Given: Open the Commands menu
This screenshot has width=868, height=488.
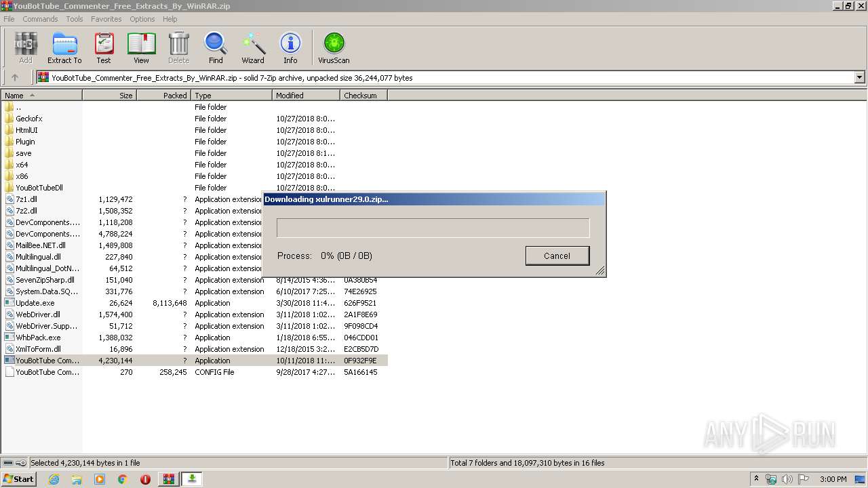Looking at the screenshot, I should pos(40,19).
